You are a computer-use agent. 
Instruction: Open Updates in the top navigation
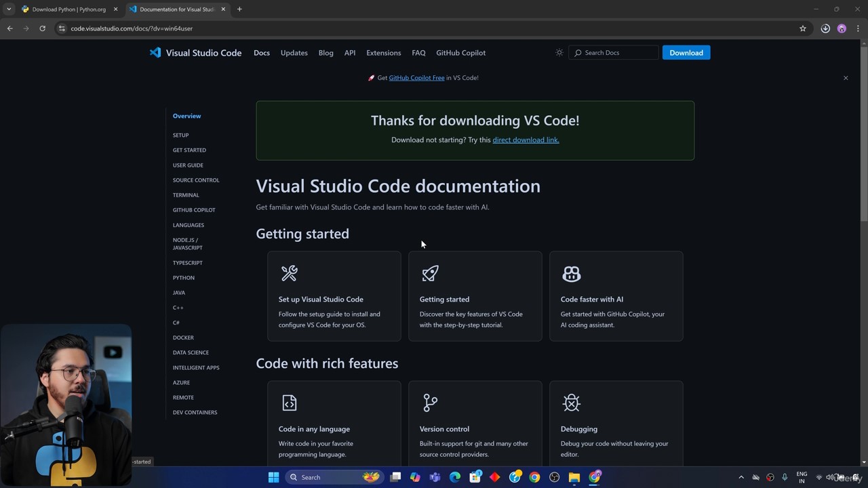(294, 53)
